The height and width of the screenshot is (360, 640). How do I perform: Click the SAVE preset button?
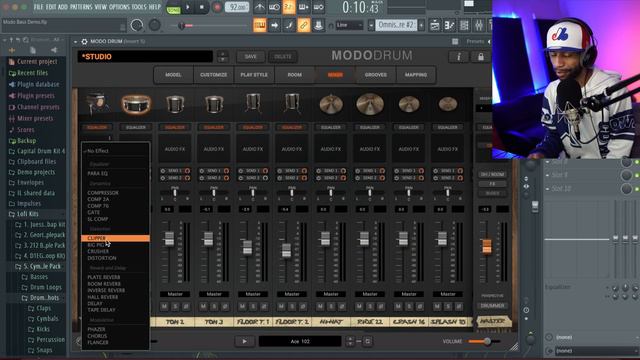[250, 57]
